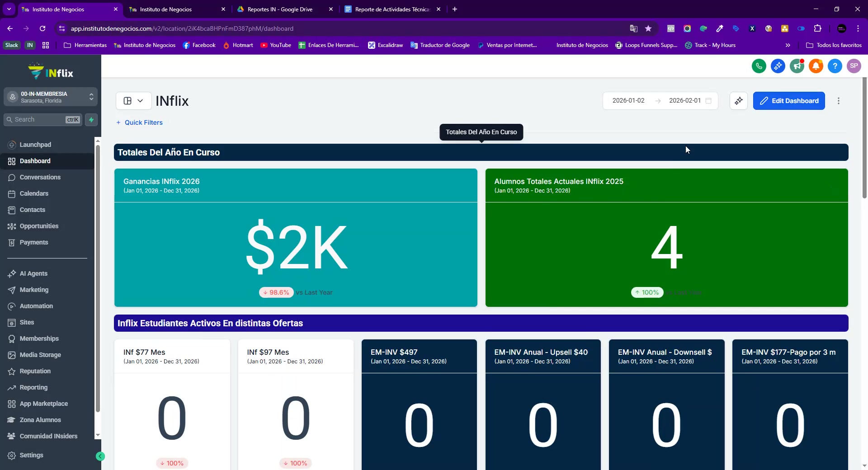Screen dimensions: 868x470
Task: Open the Payments section
Action: pos(33,242)
